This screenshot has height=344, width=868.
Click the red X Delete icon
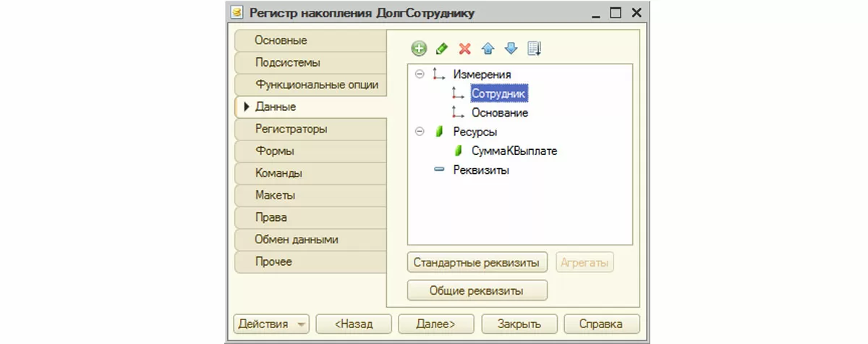pyautogui.click(x=465, y=49)
